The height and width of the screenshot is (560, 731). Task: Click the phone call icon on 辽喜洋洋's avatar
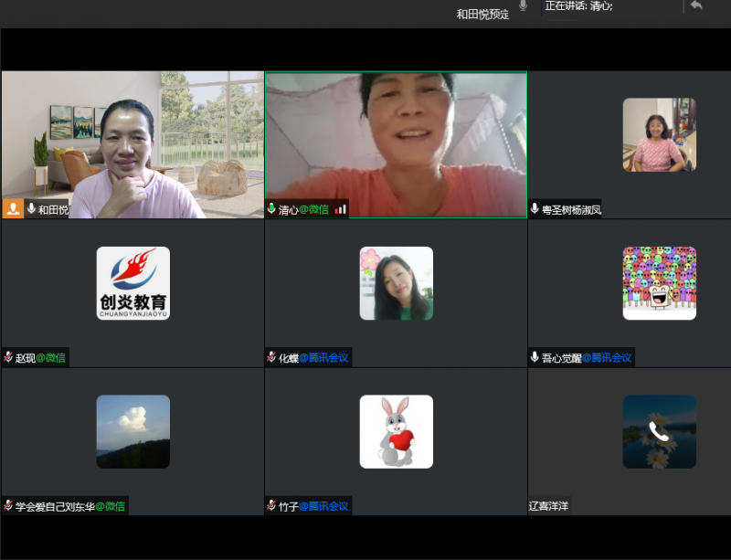tap(659, 431)
